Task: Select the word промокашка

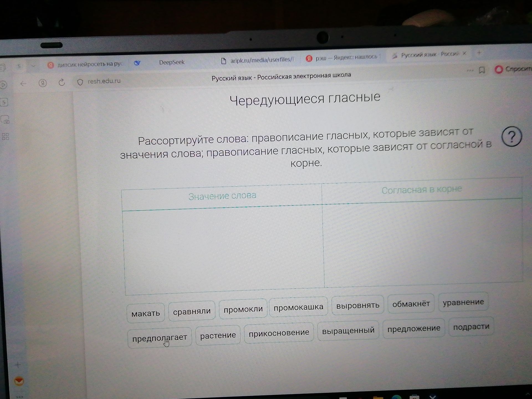Action: tap(298, 307)
